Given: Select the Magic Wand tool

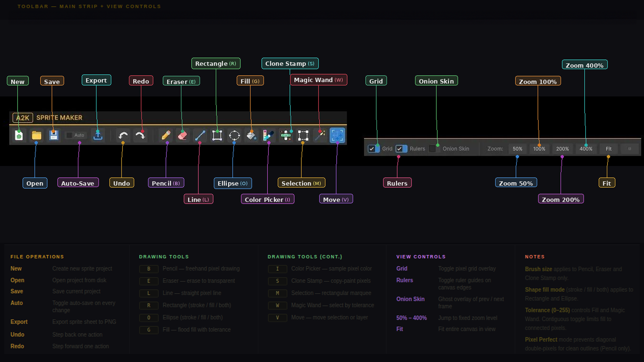Looking at the screenshot, I should click(320, 135).
